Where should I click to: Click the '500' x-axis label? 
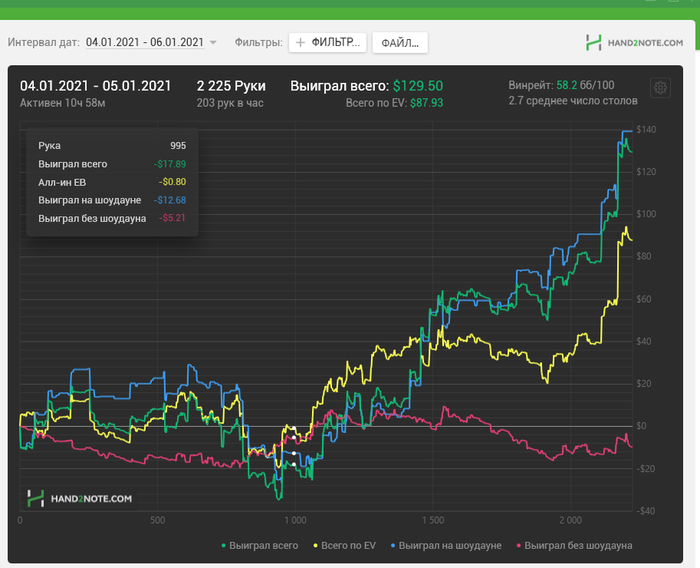pyautogui.click(x=158, y=520)
